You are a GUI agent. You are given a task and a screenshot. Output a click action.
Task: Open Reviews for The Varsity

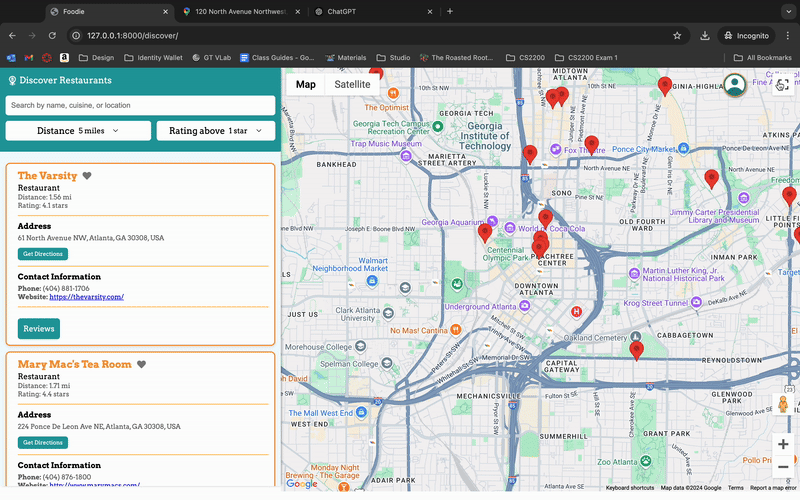click(x=39, y=329)
